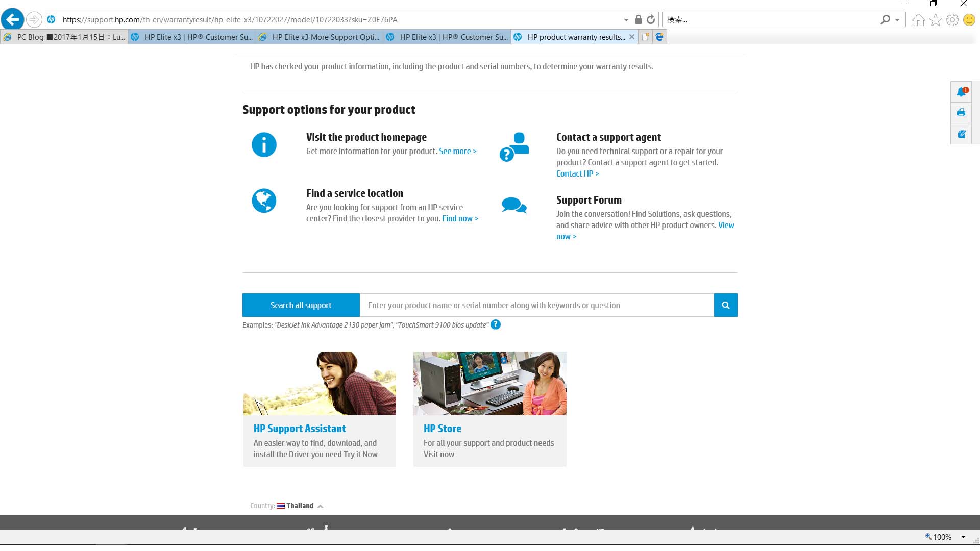Image resolution: width=980 pixels, height=551 pixels.
Task: Expand the address bar autocomplete dropdown arrow
Action: (x=626, y=20)
